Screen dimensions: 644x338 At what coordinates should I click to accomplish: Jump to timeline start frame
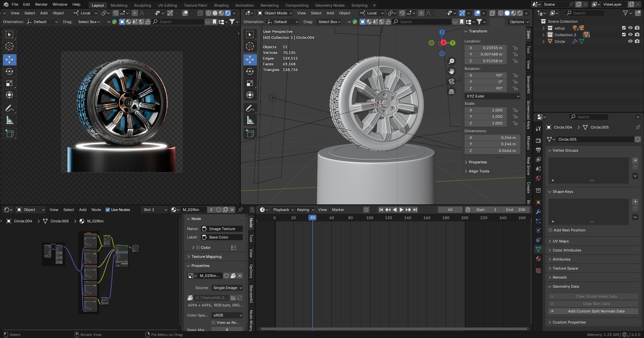381,210
